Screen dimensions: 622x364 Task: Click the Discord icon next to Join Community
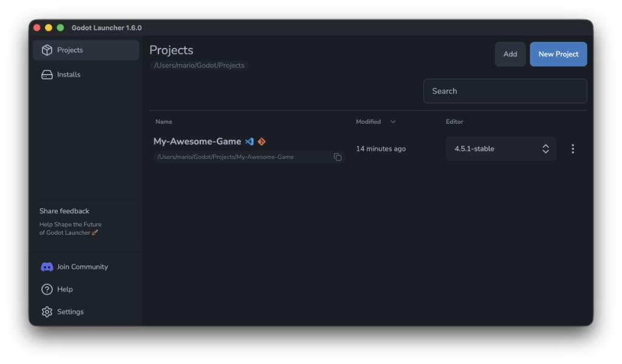[x=47, y=266]
